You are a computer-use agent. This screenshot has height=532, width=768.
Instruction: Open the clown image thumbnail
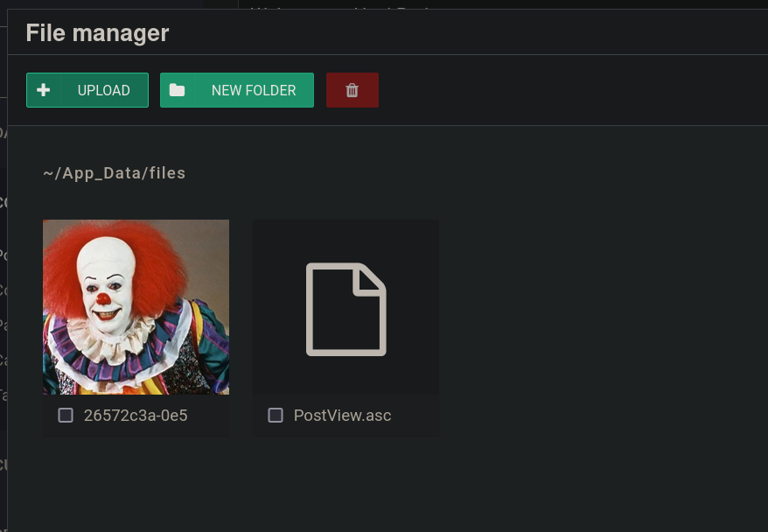coord(136,307)
